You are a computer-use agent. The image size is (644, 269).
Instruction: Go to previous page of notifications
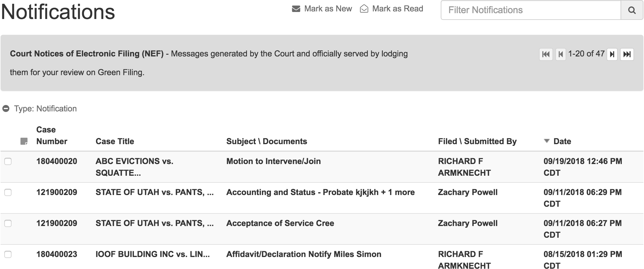tap(560, 54)
